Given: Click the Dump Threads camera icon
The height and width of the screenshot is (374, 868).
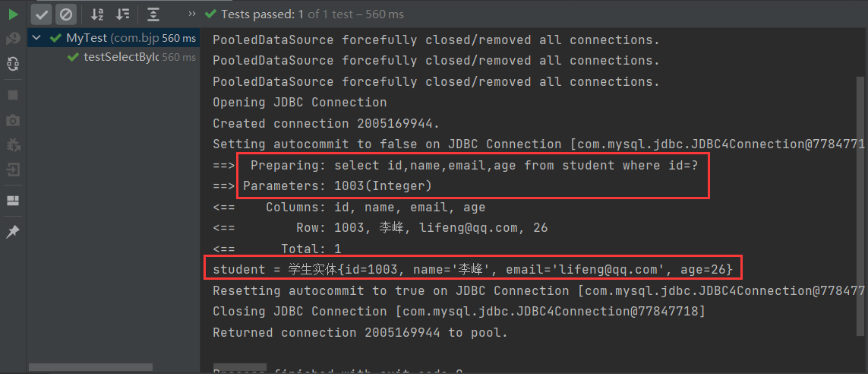Looking at the screenshot, I should pyautogui.click(x=13, y=120).
